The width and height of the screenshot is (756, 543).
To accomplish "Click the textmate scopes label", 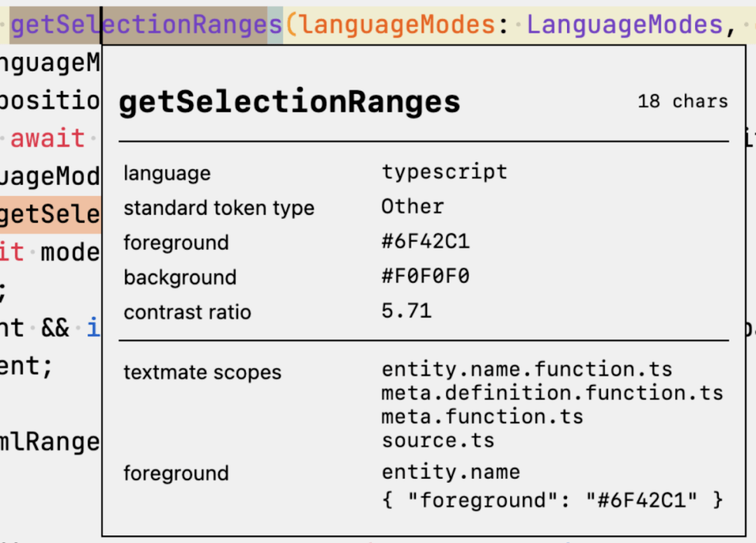I will 202,372.
